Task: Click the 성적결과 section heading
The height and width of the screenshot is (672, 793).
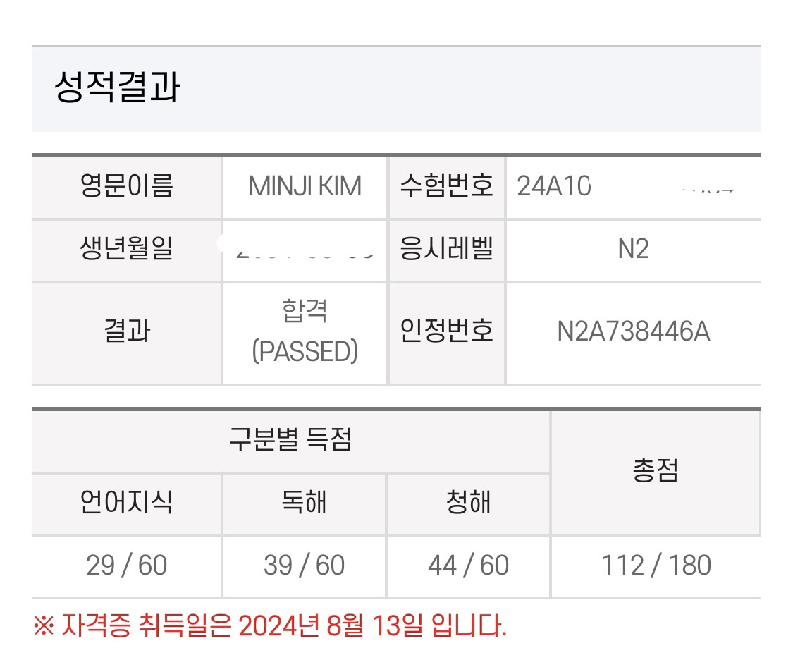Action: tap(117, 89)
